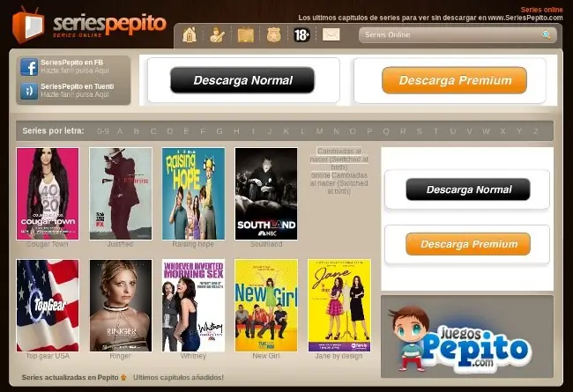573x392 pixels.
Task: Click the search magnifier icon
Action: [546, 35]
